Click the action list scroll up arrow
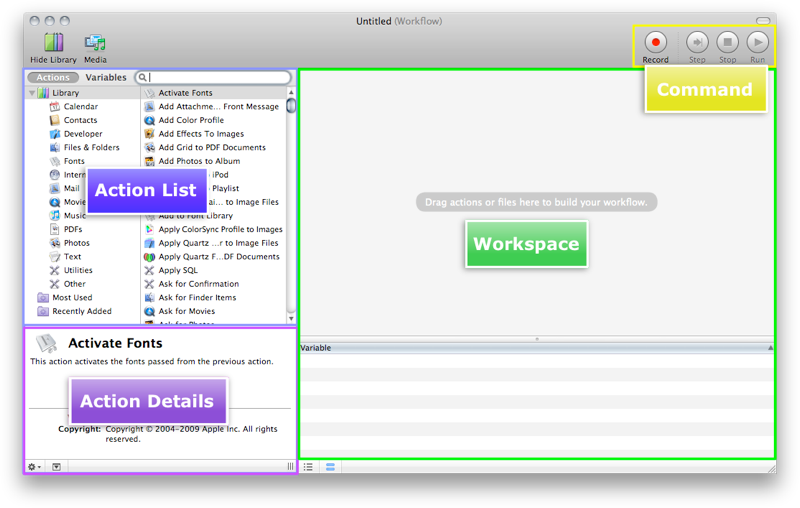800x508 pixels. tap(291, 92)
